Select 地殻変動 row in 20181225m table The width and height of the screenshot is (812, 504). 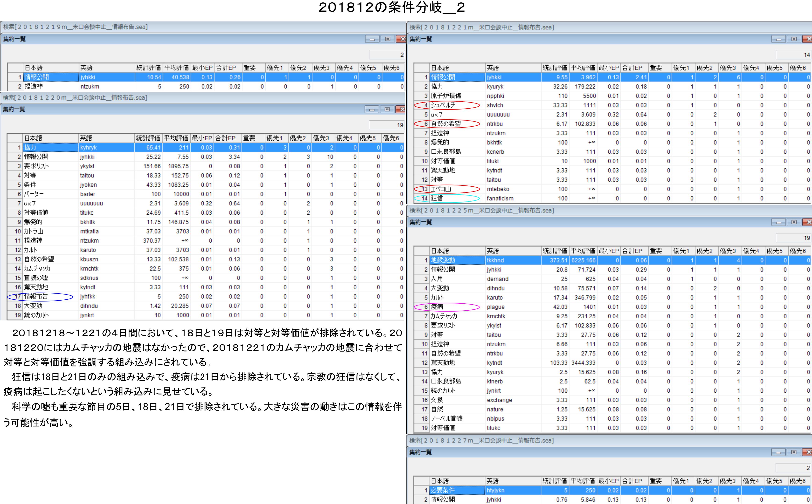click(443, 260)
